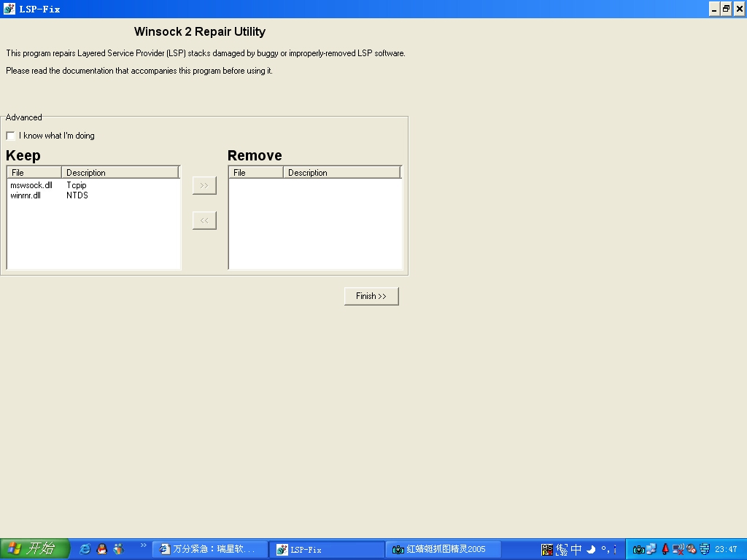Click the 体验 IME language bar icon
This screenshot has height=560, width=747.
coord(562,550)
